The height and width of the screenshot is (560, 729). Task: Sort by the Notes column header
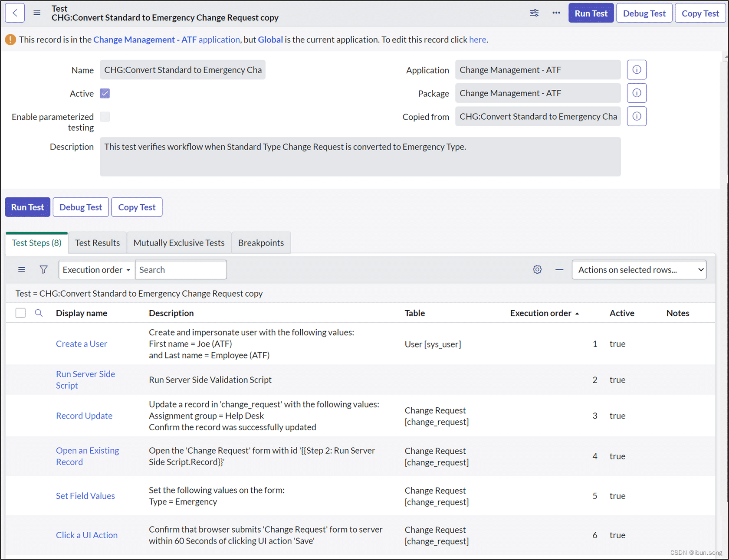tap(678, 313)
